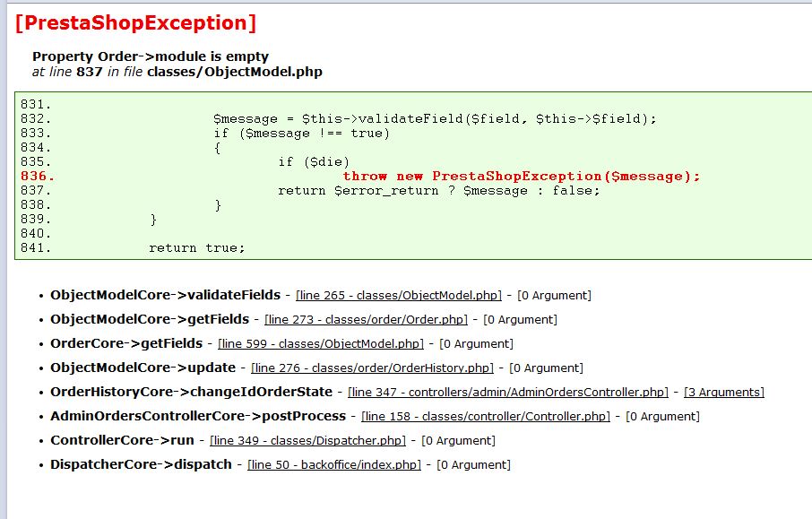Click the [0 Argument] entry for ObjectModelCore->getFields
812x519 pixels.
520,320
